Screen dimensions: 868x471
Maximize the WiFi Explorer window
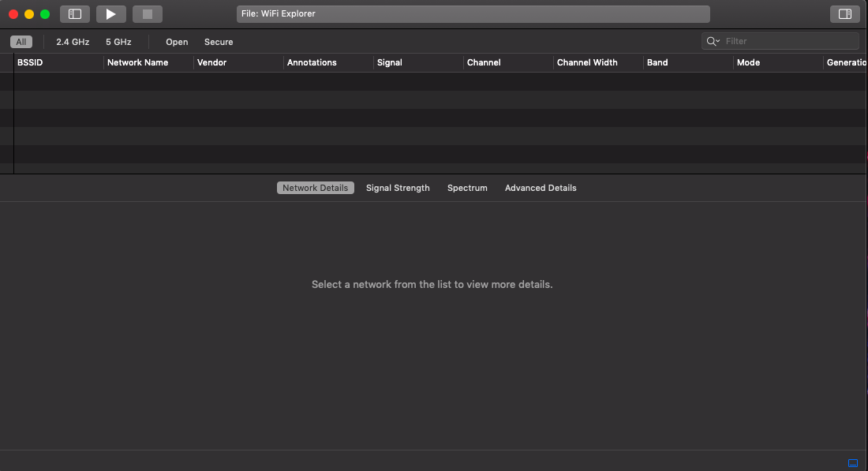45,14
